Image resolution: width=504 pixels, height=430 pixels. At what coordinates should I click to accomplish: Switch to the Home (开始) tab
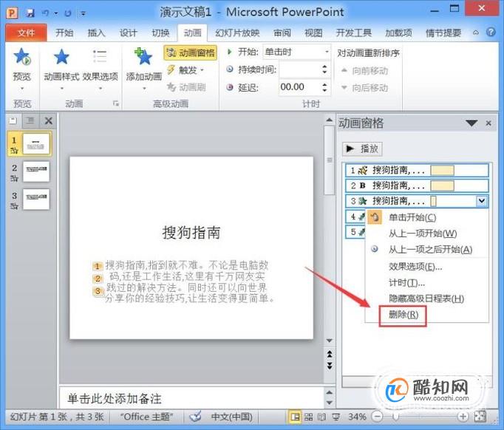(64, 33)
